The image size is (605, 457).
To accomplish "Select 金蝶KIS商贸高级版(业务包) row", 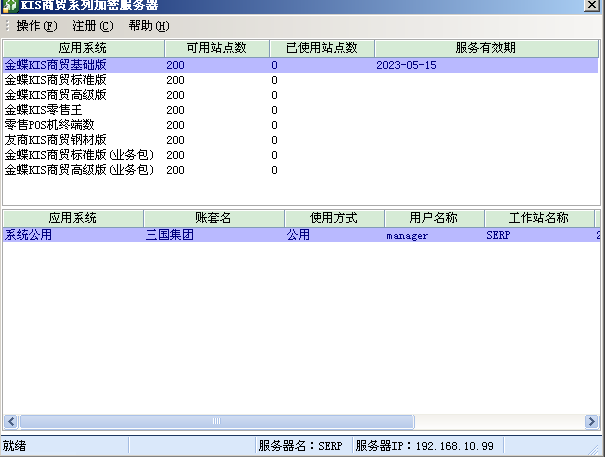I will point(301,170).
